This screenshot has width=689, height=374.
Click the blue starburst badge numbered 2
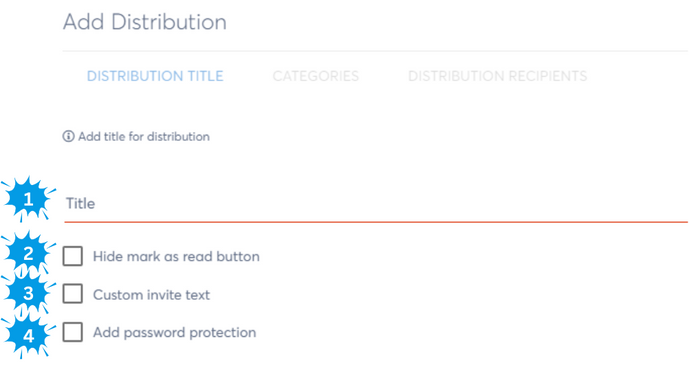coord(28,254)
